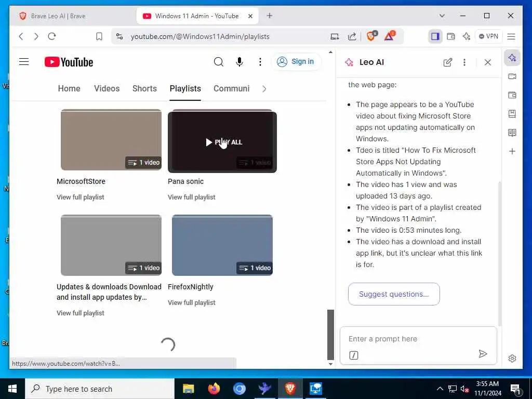This screenshot has width=532, height=399.
Task: View full playlist for Pana sonic
Action: (191, 197)
